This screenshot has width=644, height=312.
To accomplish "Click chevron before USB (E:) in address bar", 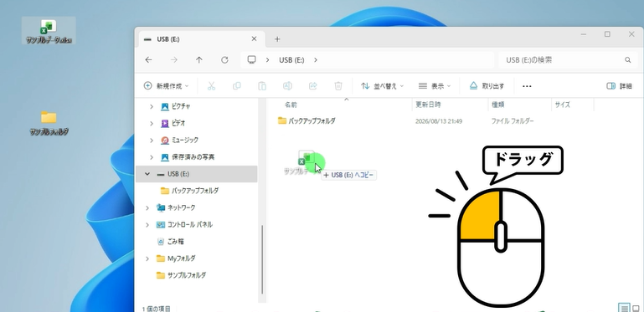I will [267, 60].
